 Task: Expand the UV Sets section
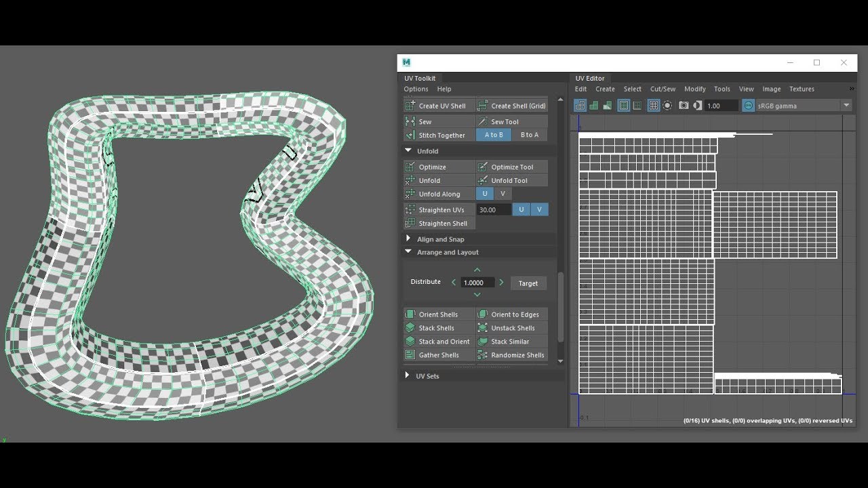click(408, 375)
